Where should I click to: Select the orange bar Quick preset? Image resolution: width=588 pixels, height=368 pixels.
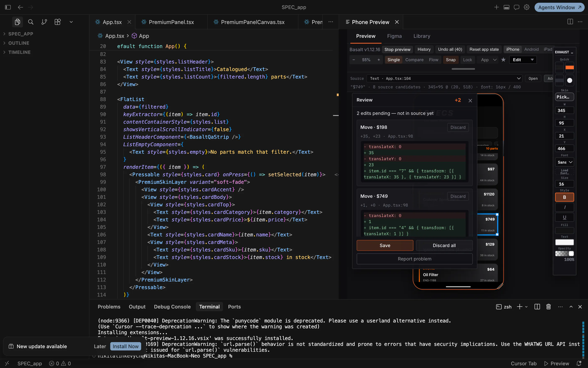click(569, 67)
